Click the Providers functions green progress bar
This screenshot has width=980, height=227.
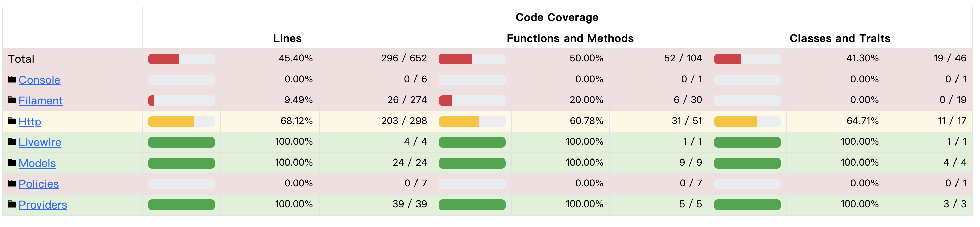[472, 205]
